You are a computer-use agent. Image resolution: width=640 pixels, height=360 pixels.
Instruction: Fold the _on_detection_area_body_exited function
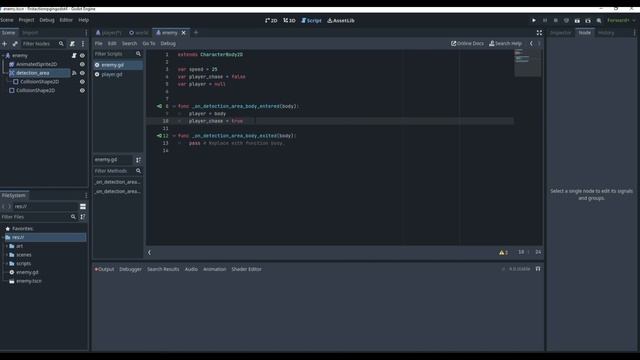pyautogui.click(x=174, y=136)
